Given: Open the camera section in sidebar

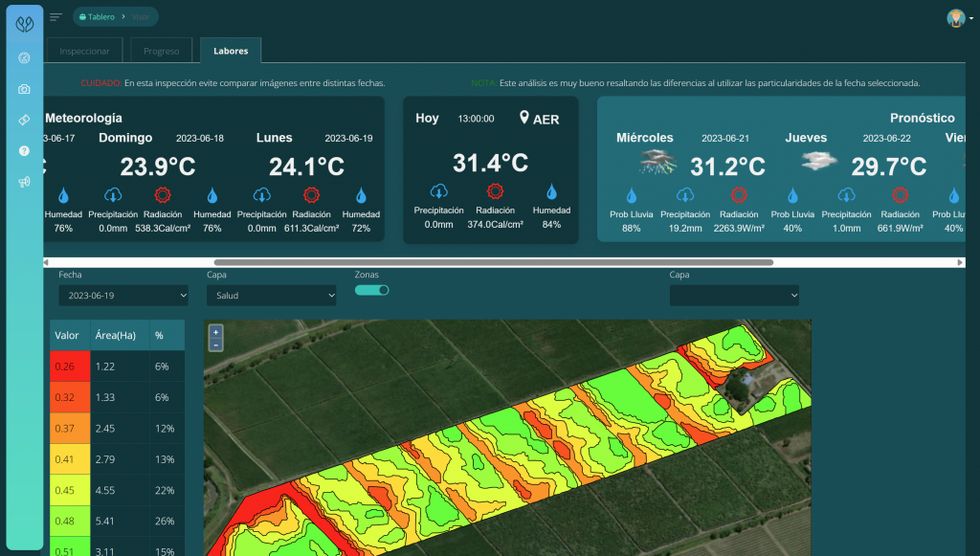Looking at the screenshot, I should click(25, 89).
